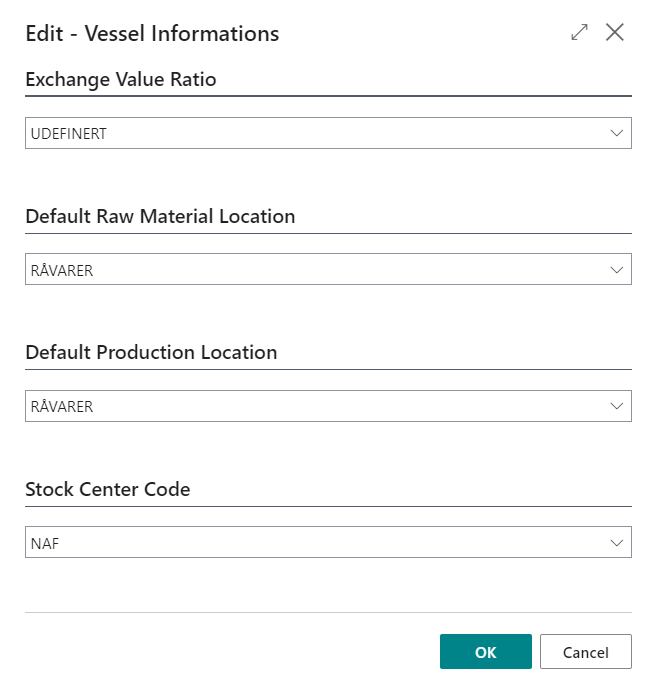Screen dimensions: 657x692
Task: Close the Vessel Informations dialog
Action: (x=615, y=33)
